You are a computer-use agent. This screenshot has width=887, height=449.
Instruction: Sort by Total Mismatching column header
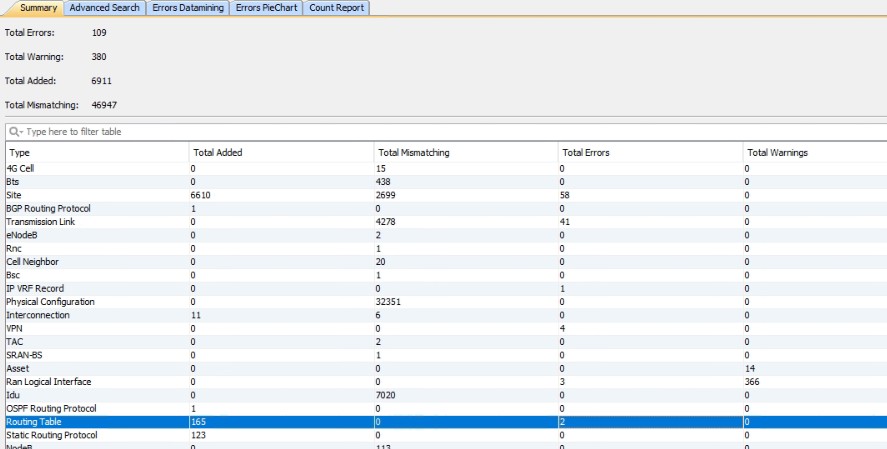[x=465, y=153]
